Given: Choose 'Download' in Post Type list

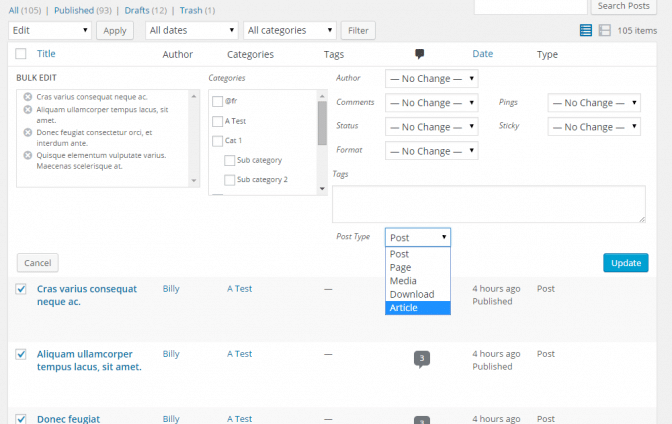Looking at the screenshot, I should coord(418,295).
